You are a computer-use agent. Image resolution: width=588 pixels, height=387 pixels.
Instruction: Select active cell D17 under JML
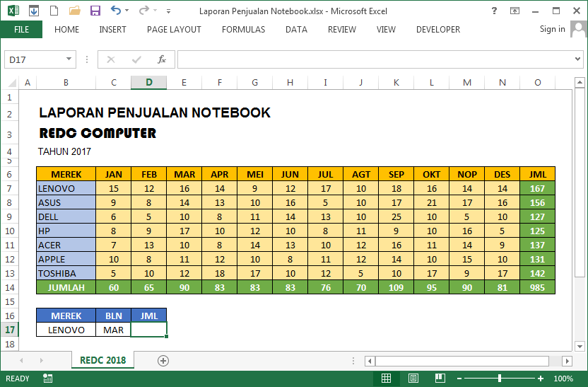point(149,330)
